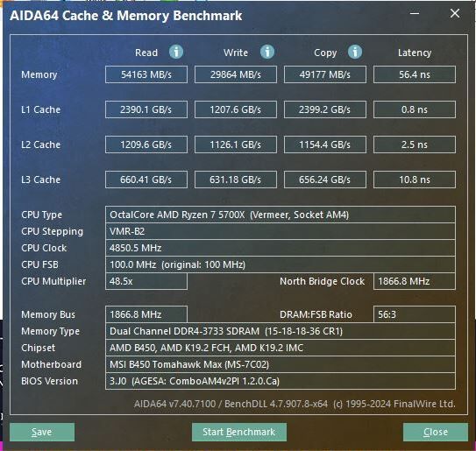Click the Close button at bottom

[436, 432]
